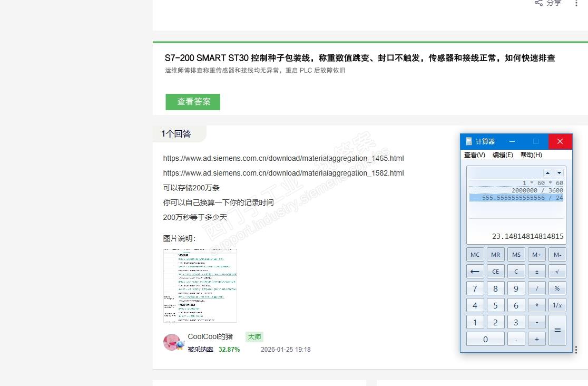Click CoolCool的猪 avatar picture
588x386 pixels.
click(172, 342)
